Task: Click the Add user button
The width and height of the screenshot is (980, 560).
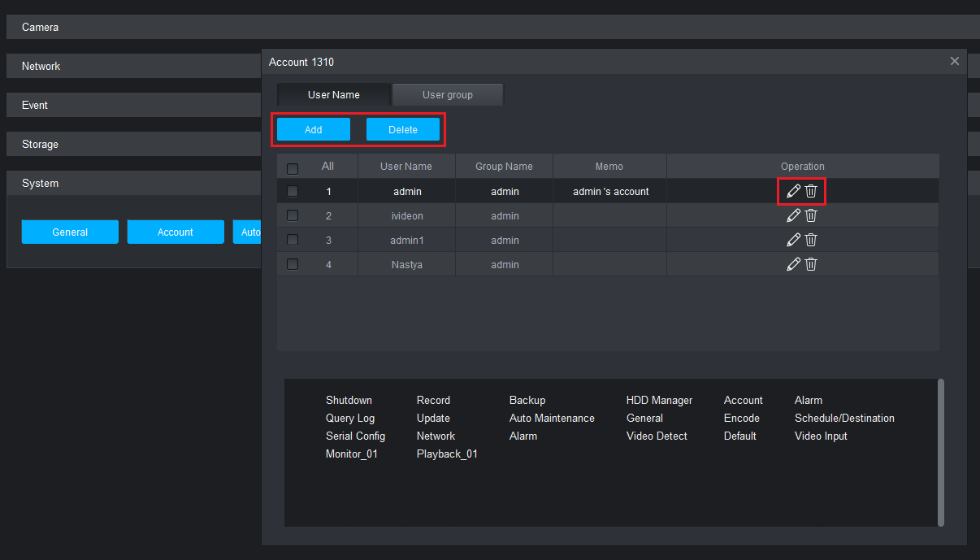Action: click(314, 129)
